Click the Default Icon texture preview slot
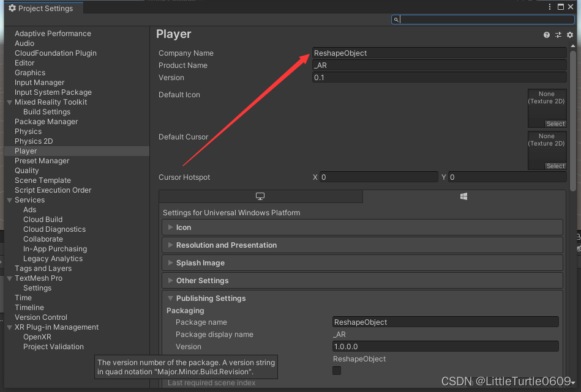Image resolution: width=581 pixels, height=392 pixels. pos(547,108)
